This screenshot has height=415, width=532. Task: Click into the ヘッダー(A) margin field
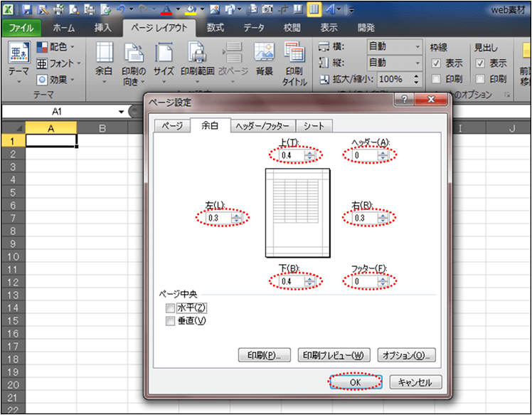(365, 156)
